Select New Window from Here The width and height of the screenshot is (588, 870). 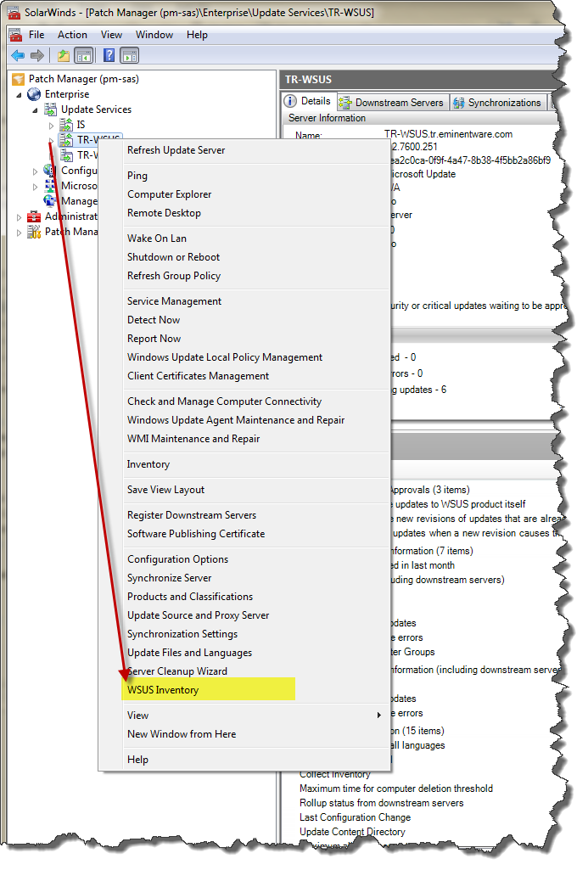click(182, 734)
